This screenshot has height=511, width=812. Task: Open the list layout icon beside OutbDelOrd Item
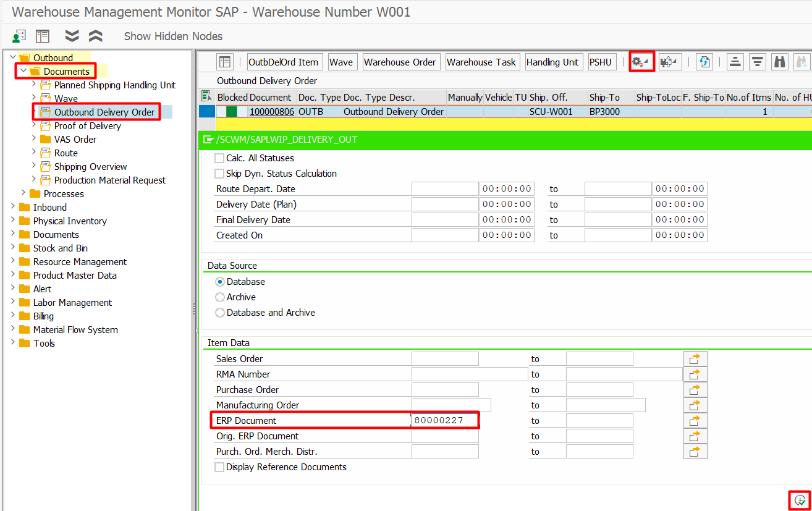coord(225,62)
